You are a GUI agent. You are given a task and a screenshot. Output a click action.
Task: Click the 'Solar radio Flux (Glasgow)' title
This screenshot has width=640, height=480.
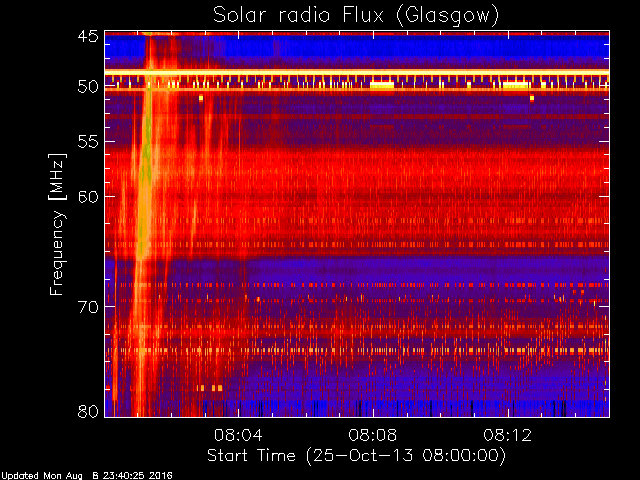tap(356, 16)
